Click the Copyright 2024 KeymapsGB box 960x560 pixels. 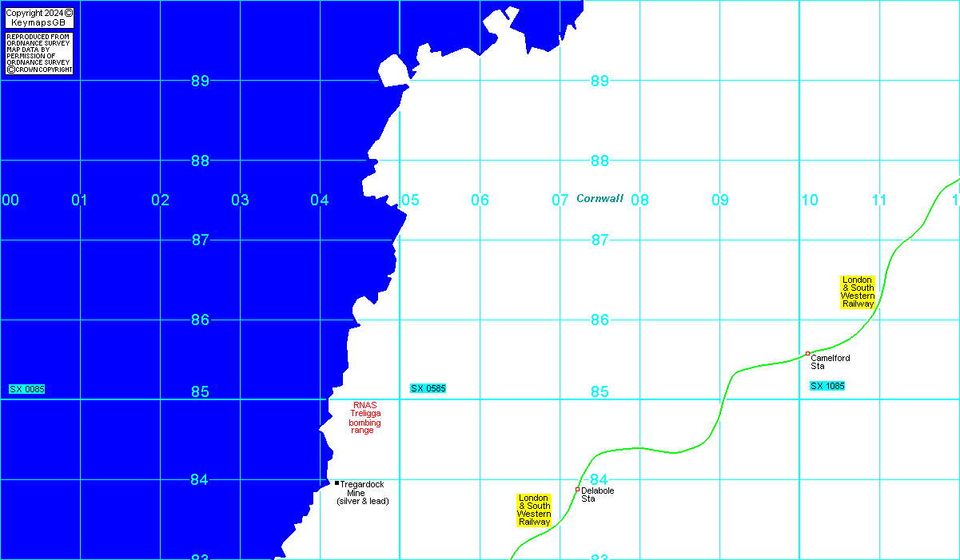(39, 18)
